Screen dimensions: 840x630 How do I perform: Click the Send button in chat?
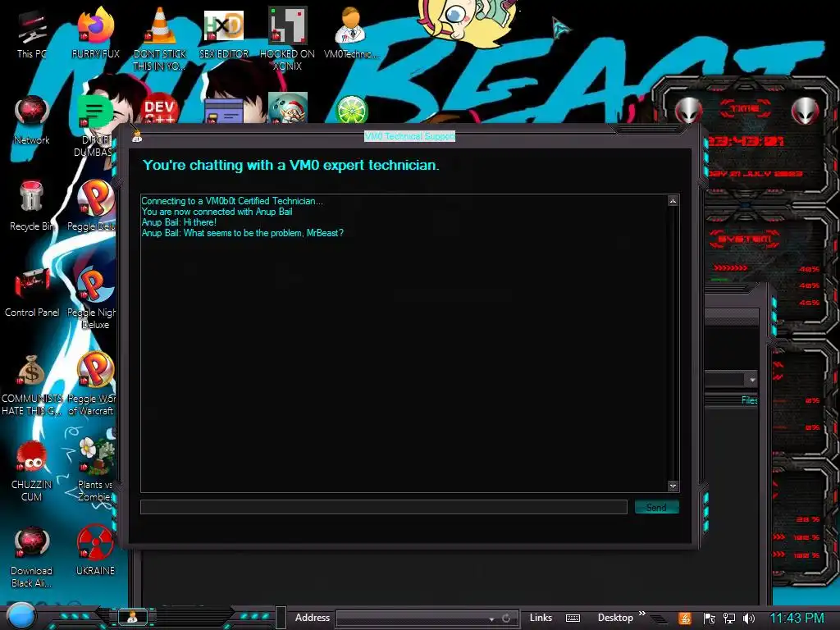(657, 507)
